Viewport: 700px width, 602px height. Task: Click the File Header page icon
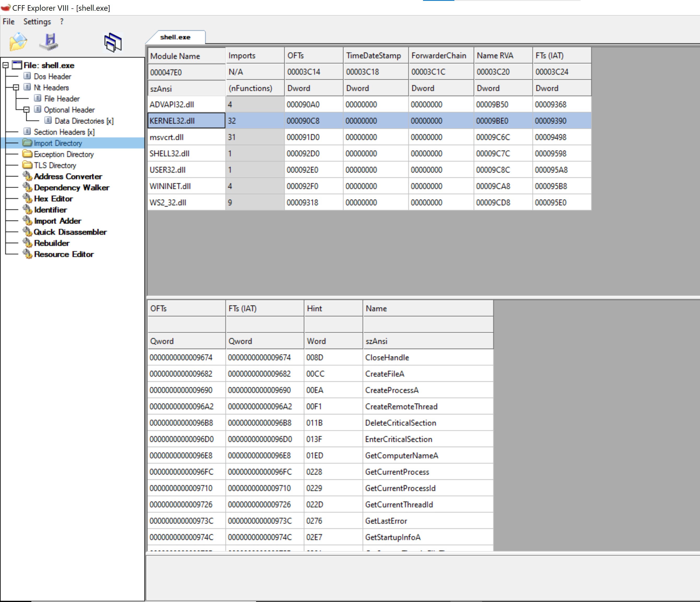[x=38, y=98]
